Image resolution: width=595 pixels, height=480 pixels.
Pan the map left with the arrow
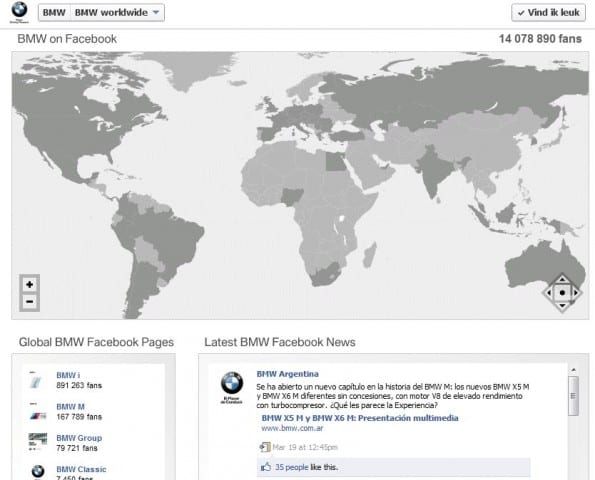(x=549, y=293)
